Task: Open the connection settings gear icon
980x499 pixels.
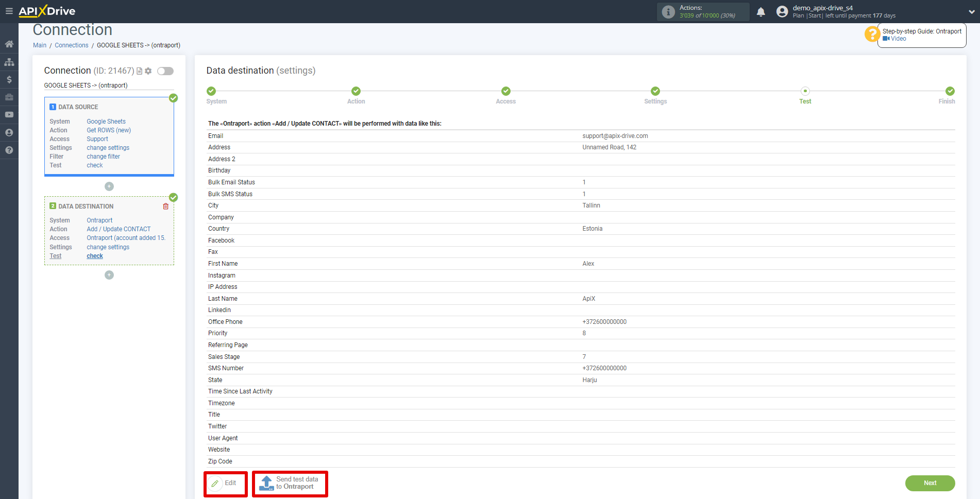Action: [x=148, y=71]
